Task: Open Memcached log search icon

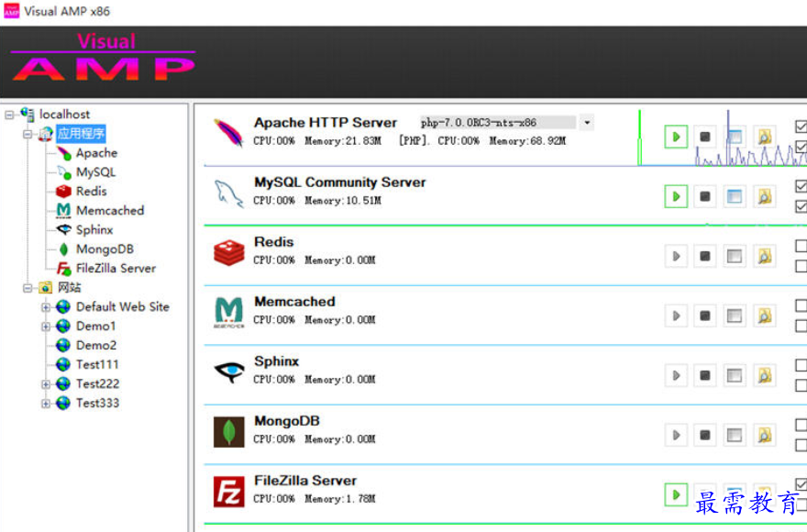Action: point(764,316)
